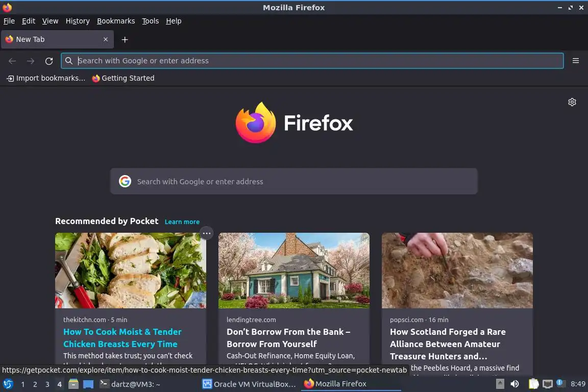The width and height of the screenshot is (588, 392).
Task: Reload the current page
Action: (x=49, y=61)
